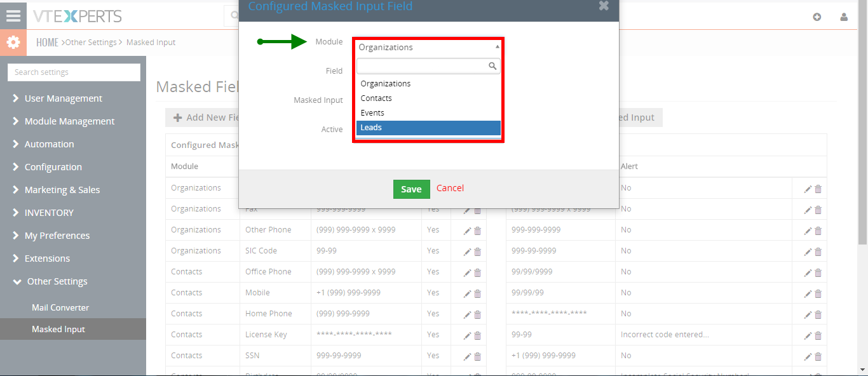Screen dimensions: 868x376
Task: Delete the Home Phone masked field
Action: click(x=478, y=315)
